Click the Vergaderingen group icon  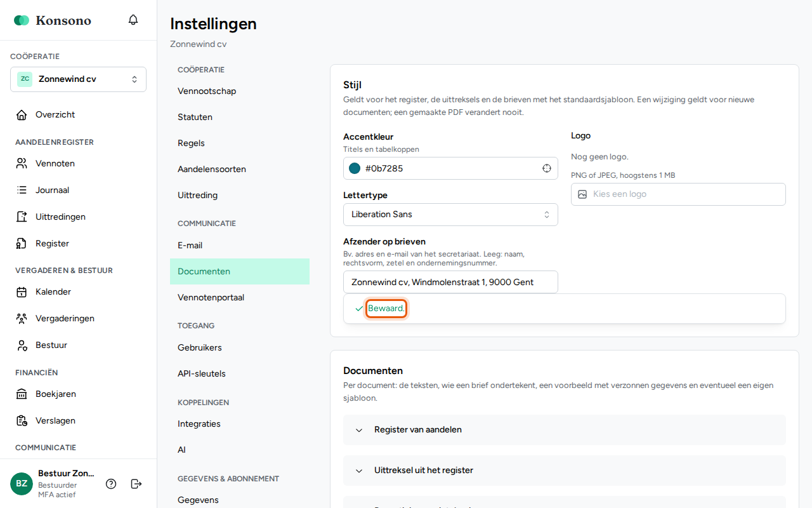coord(22,319)
